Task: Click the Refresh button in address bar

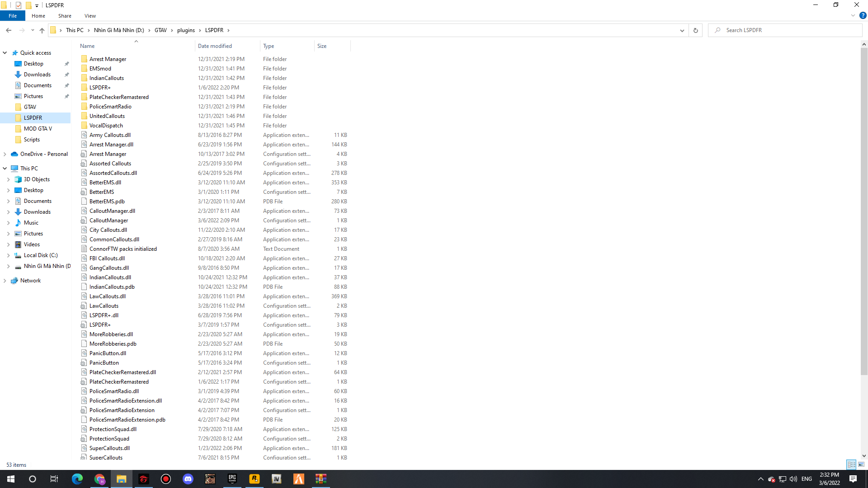Action: click(x=695, y=30)
